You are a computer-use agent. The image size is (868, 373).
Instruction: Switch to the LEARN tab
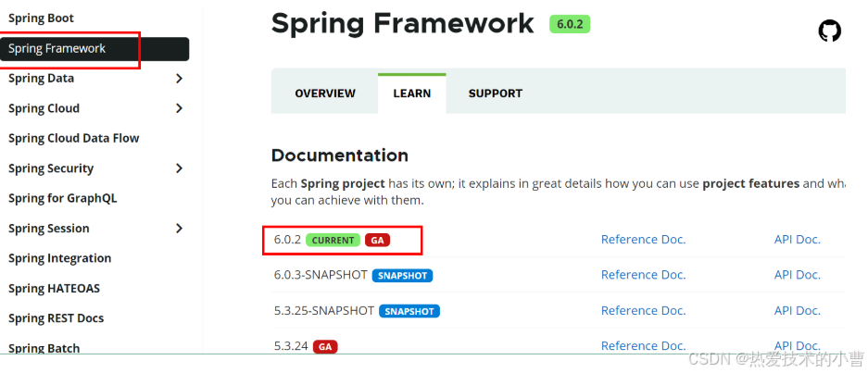412,93
